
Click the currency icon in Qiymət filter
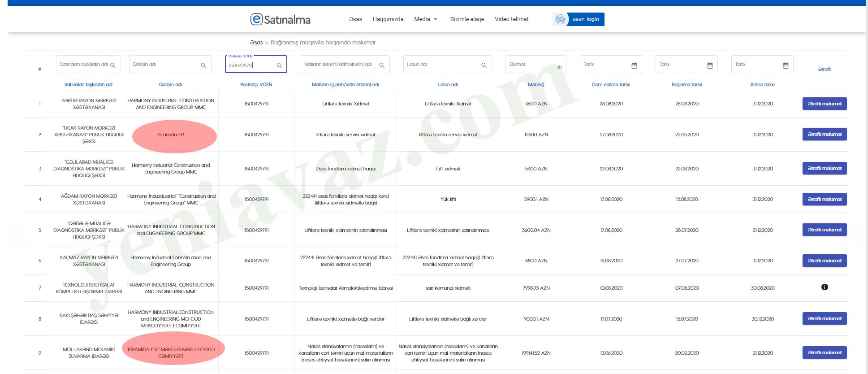pos(559,67)
